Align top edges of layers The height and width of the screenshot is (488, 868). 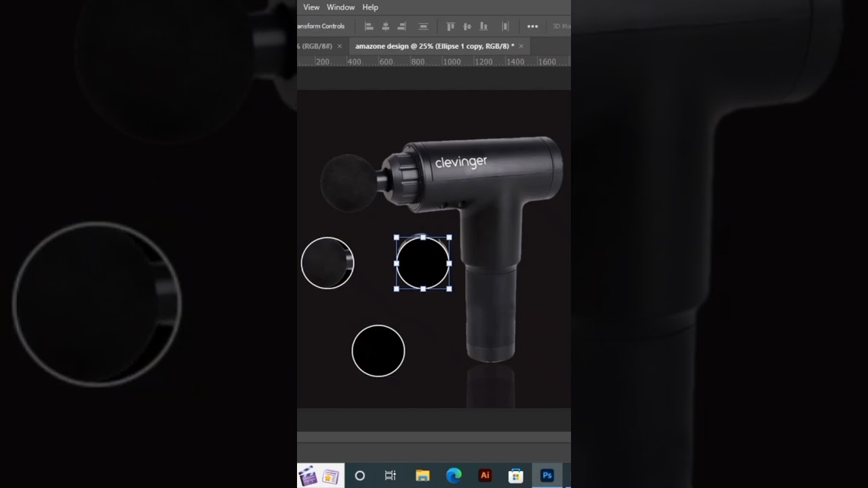click(450, 26)
